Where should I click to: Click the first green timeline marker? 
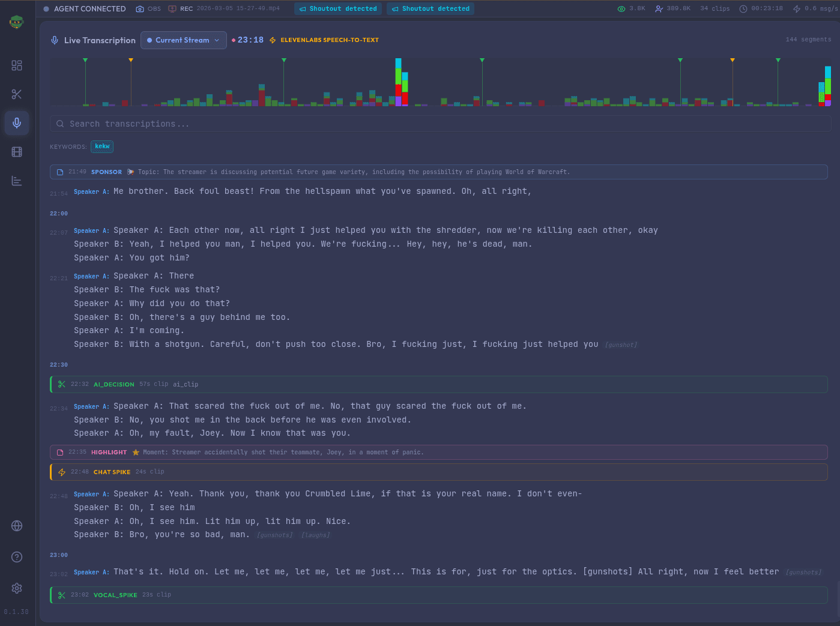[85, 61]
